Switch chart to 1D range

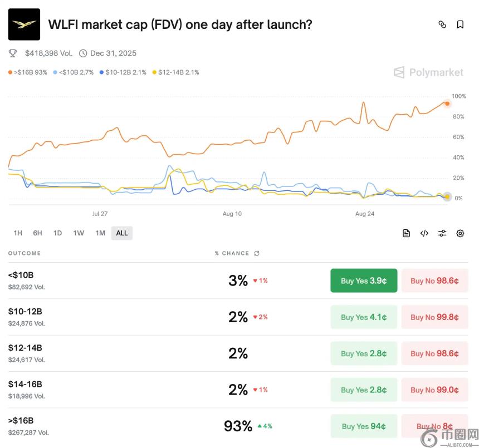[57, 233]
